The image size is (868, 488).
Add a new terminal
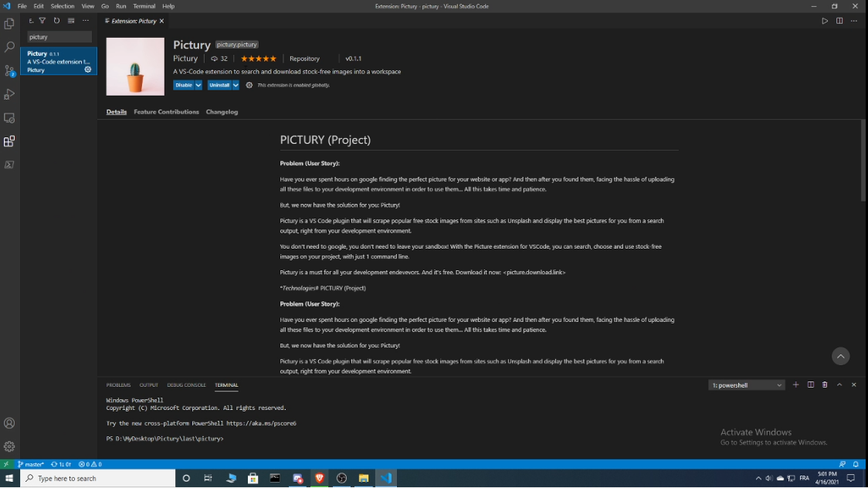coord(796,385)
